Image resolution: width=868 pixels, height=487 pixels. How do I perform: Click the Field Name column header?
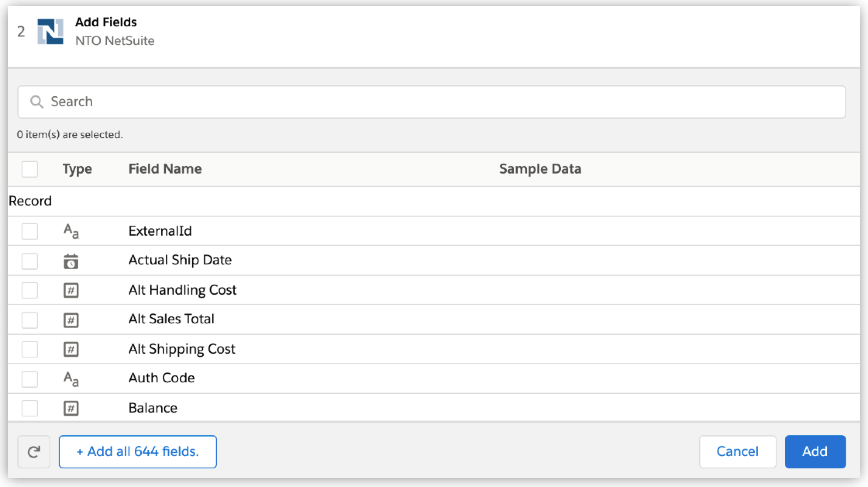pos(165,169)
